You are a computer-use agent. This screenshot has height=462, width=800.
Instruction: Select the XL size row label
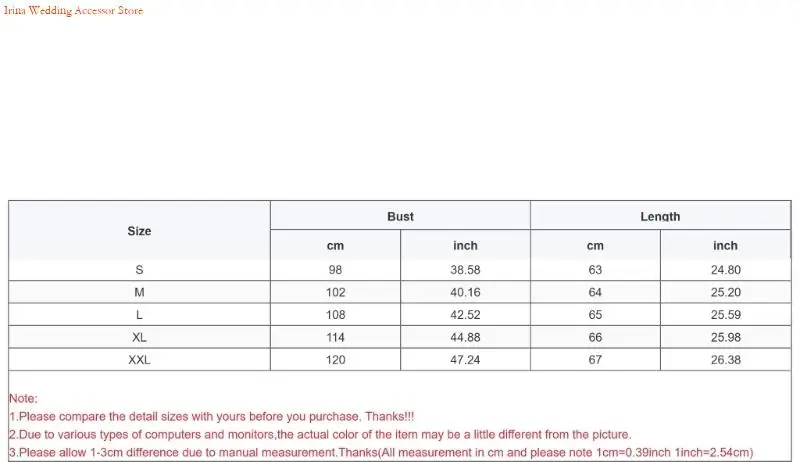(139, 337)
